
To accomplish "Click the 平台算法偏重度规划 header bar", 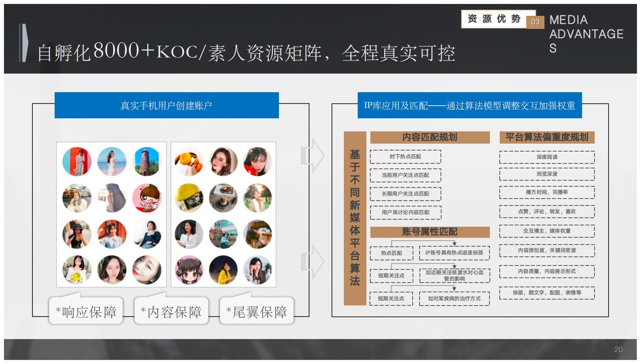I will pyautogui.click(x=547, y=137).
